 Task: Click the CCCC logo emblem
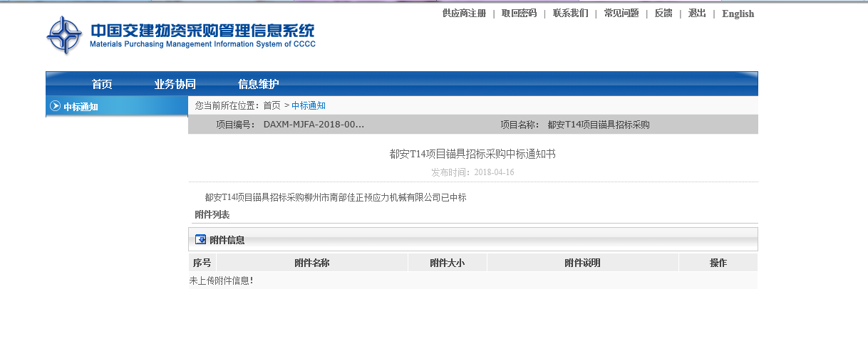click(64, 35)
